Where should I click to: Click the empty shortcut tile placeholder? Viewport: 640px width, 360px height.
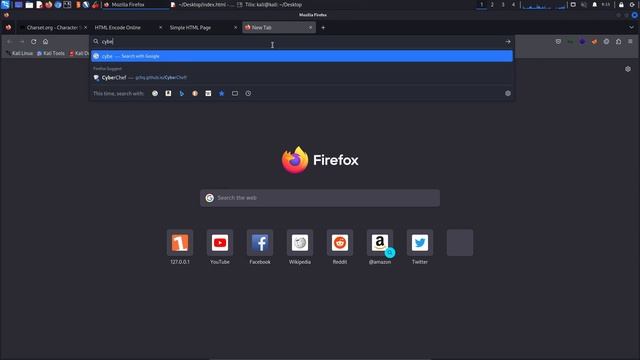point(460,243)
